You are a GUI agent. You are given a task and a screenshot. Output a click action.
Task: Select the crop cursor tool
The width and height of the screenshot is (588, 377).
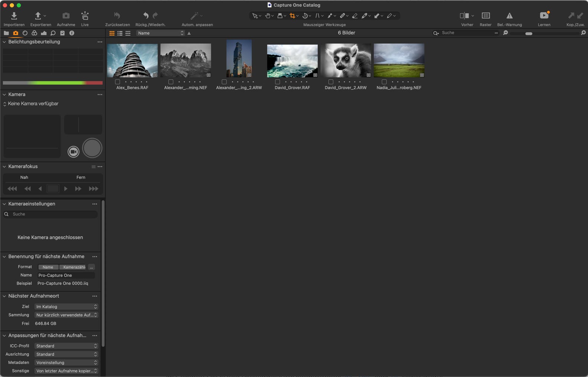[x=293, y=16]
